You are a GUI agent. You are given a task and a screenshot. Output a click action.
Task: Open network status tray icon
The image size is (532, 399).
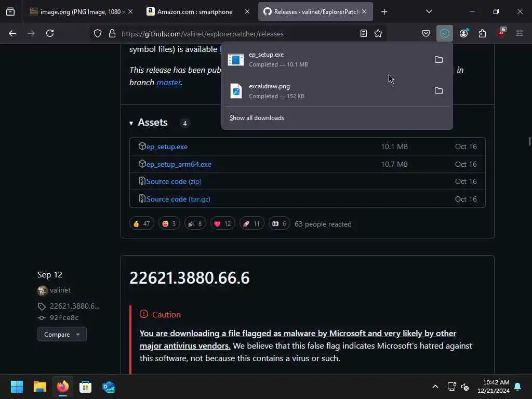click(451, 387)
